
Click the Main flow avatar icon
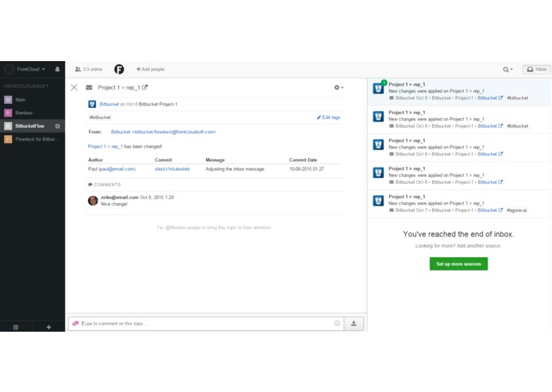point(8,99)
